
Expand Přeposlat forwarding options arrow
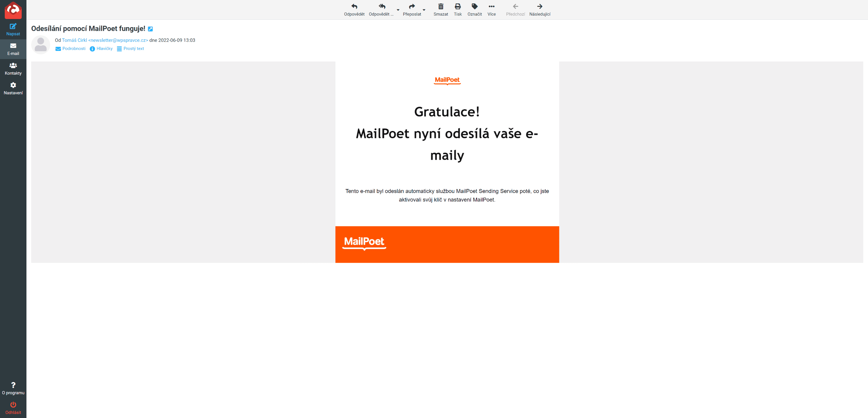pyautogui.click(x=424, y=10)
